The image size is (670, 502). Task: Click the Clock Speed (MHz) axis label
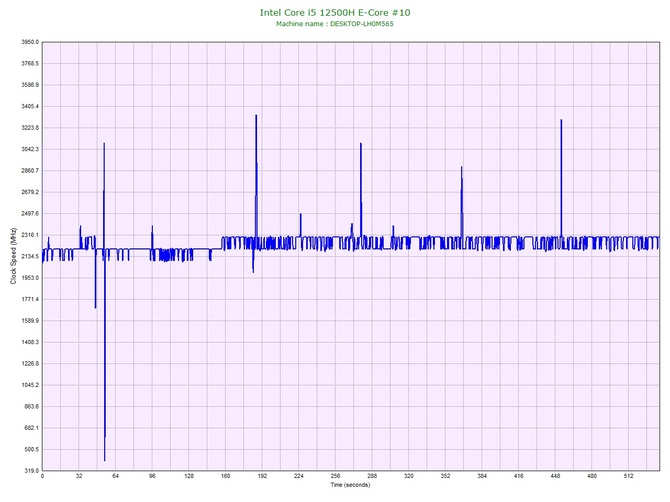(13, 256)
